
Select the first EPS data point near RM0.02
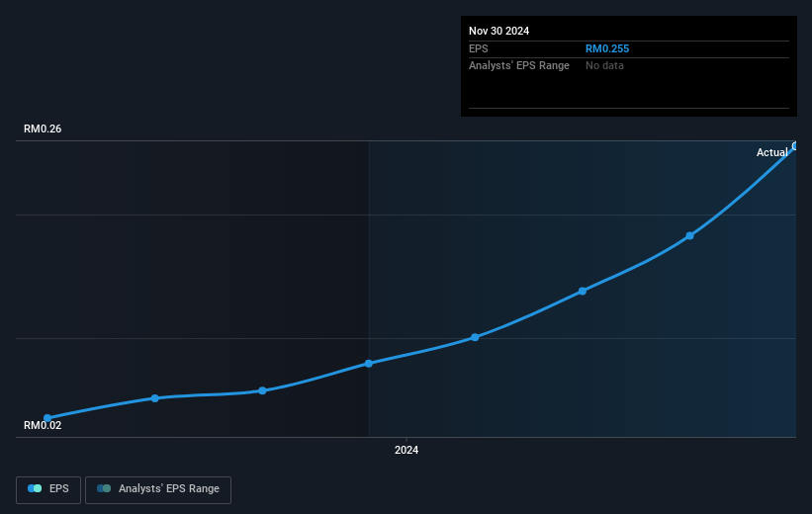[47, 418]
